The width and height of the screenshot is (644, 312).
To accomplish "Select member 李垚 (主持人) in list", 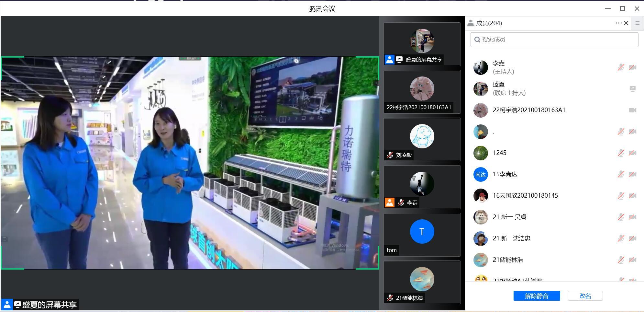I will pos(554,67).
